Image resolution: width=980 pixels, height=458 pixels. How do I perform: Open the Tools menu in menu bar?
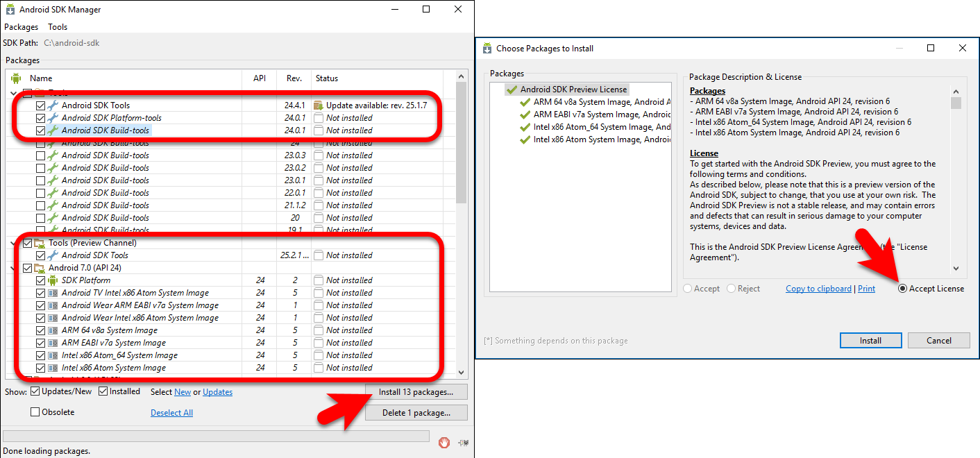click(x=58, y=27)
